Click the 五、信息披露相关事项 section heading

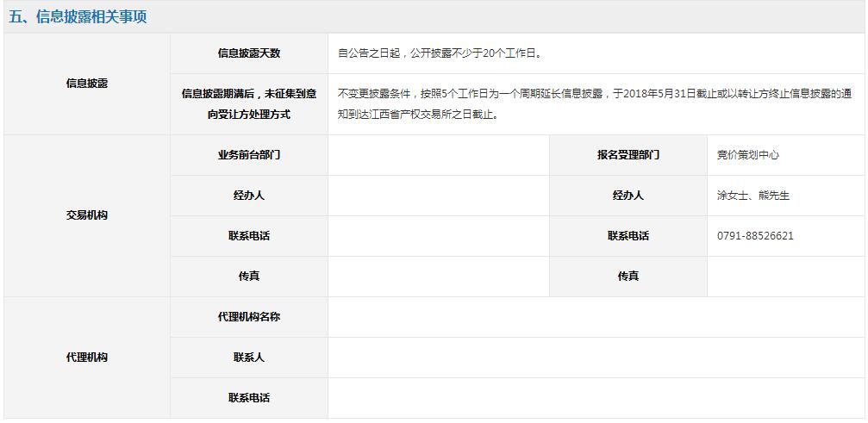(x=78, y=17)
